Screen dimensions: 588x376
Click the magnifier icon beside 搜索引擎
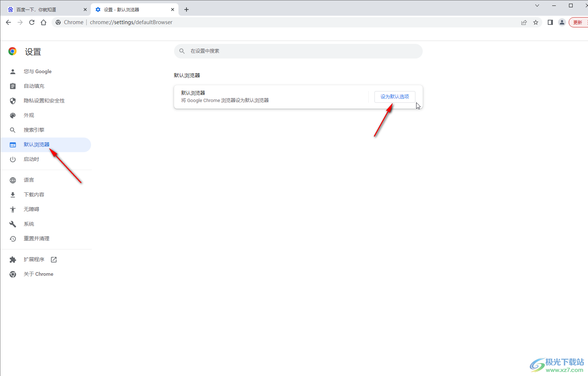coord(13,130)
